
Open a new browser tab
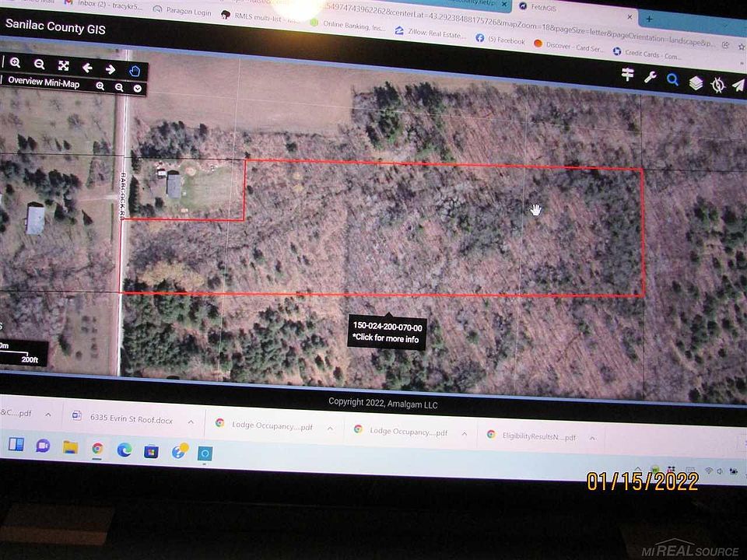(649, 19)
